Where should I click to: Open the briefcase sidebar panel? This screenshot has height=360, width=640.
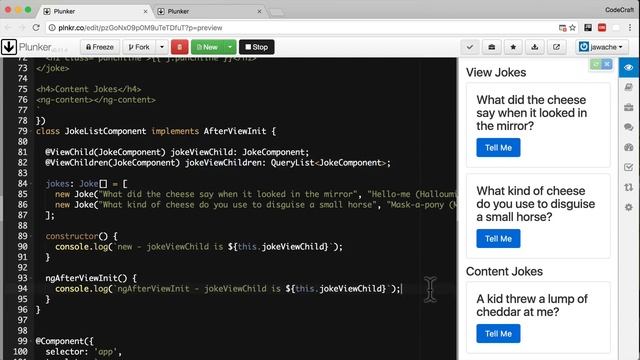tap(629, 107)
